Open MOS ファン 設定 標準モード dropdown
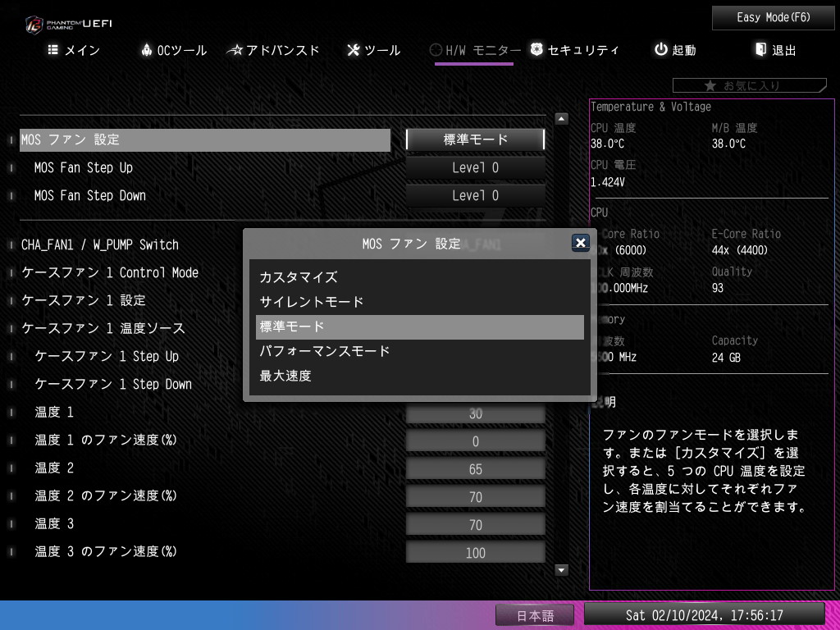 tap(476, 139)
